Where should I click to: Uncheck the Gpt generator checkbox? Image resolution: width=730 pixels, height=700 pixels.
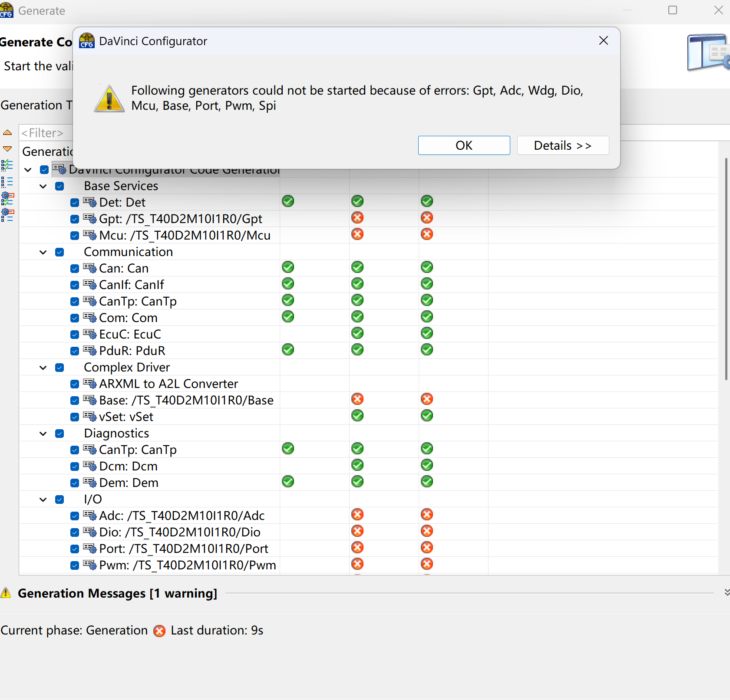click(75, 219)
